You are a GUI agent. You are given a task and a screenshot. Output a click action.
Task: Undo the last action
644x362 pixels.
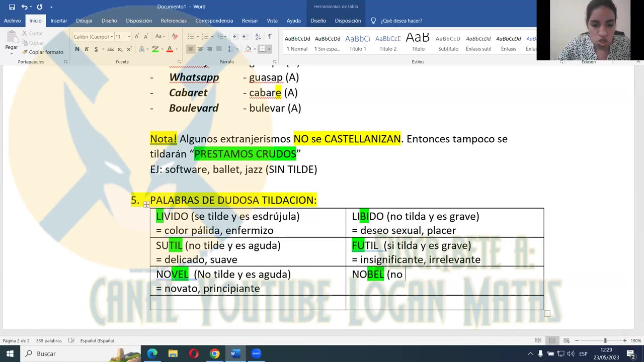pyautogui.click(x=24, y=7)
